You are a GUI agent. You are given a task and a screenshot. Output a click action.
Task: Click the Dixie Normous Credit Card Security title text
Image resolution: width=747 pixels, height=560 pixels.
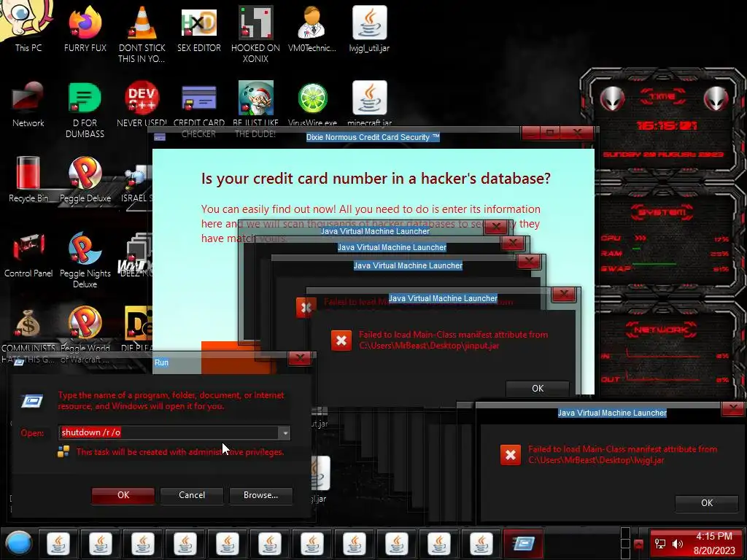click(x=373, y=138)
